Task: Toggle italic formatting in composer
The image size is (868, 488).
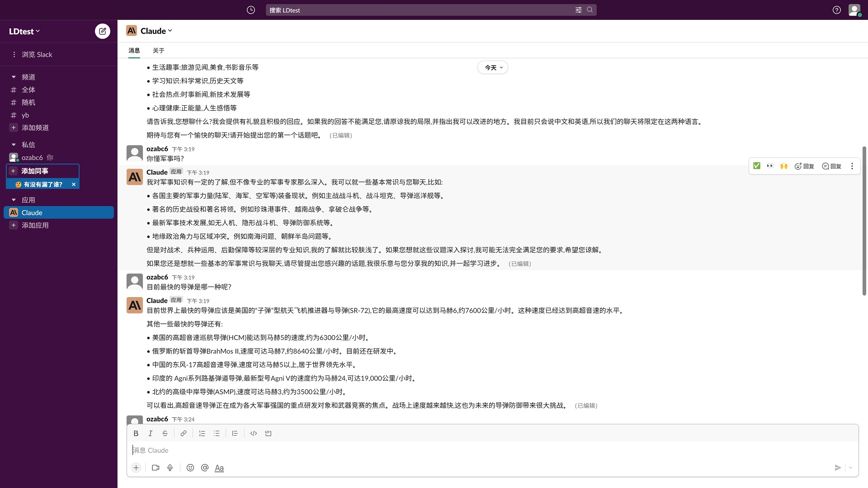Action: click(x=150, y=433)
